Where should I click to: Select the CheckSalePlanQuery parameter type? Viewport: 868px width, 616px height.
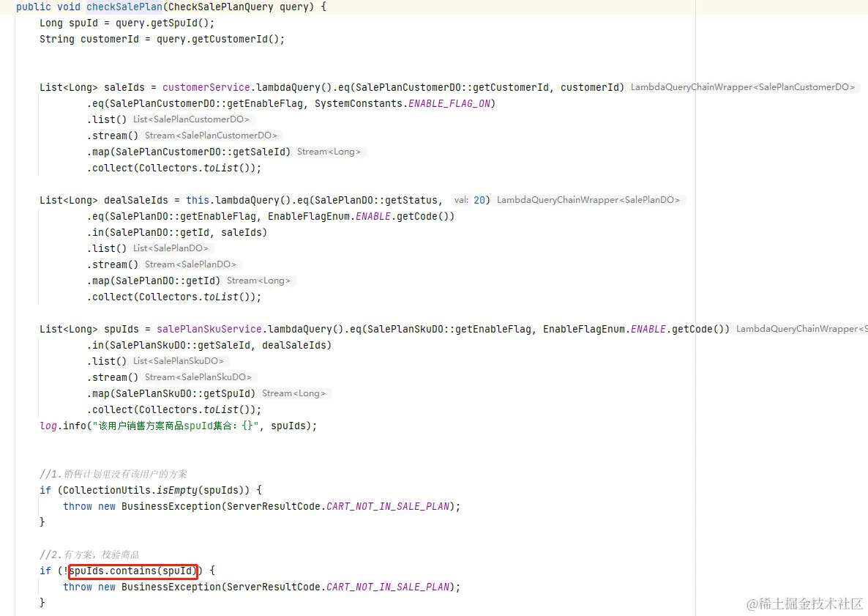coord(221,7)
